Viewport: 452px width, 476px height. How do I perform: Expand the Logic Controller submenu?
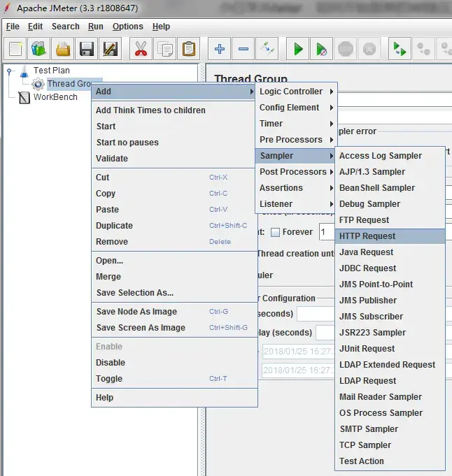(x=296, y=92)
